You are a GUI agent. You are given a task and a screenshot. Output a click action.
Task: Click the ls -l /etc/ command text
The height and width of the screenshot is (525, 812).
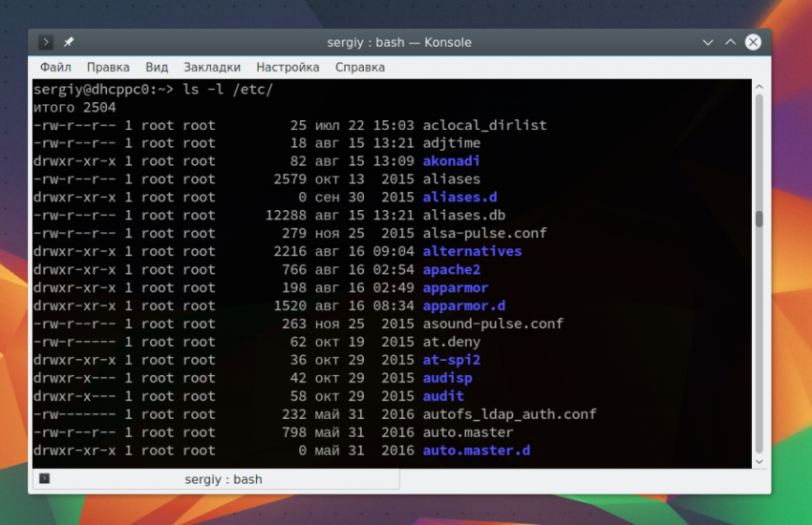tap(228, 89)
